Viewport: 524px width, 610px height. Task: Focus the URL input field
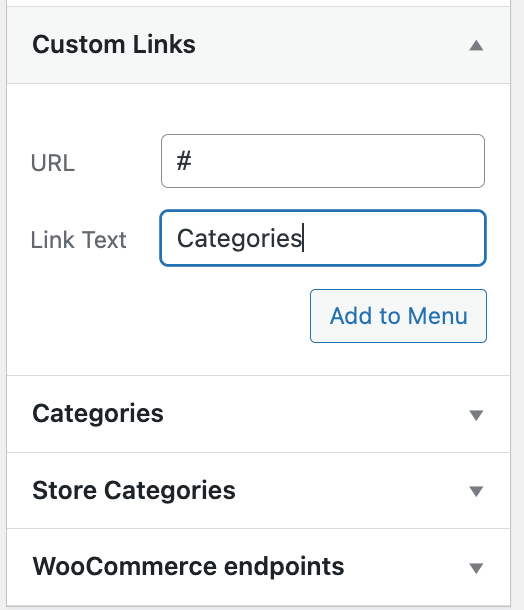323,161
